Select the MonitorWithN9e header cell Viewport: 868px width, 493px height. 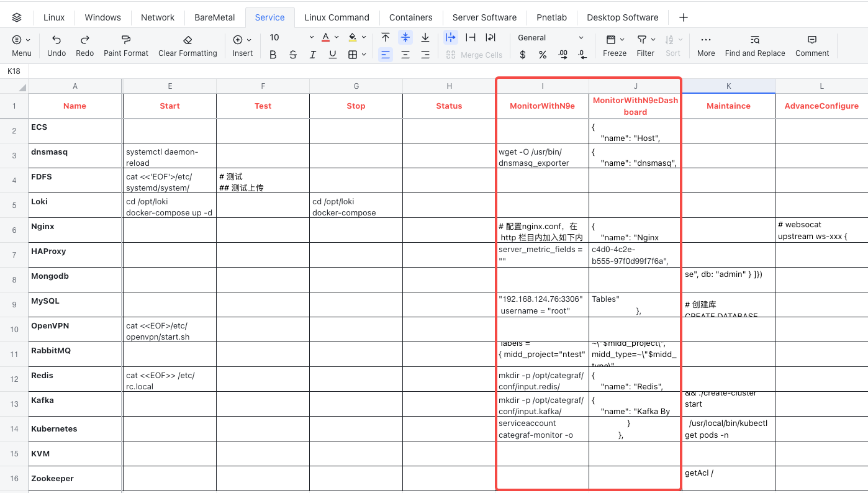tap(542, 106)
